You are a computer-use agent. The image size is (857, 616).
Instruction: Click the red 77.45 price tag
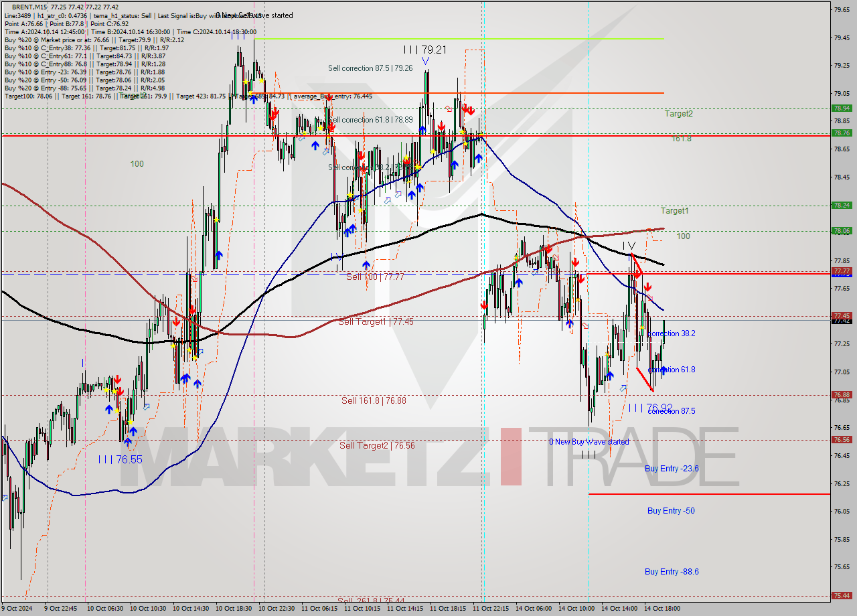(x=842, y=315)
